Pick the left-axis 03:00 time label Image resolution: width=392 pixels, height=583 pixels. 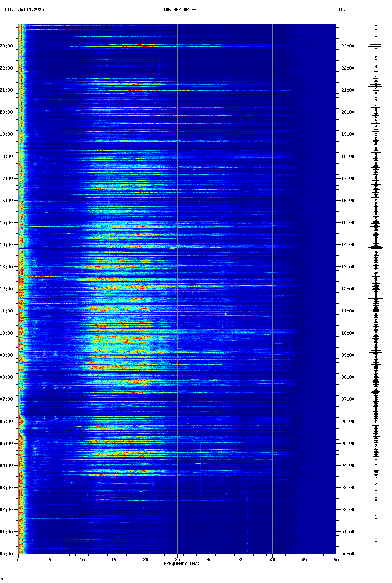click(6, 488)
